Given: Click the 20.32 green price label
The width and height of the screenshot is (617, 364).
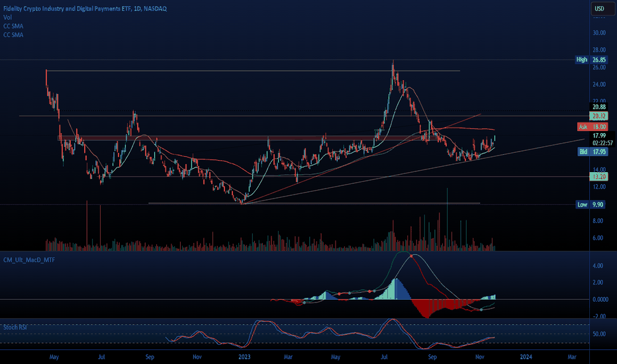Looking at the screenshot, I should (x=599, y=116).
